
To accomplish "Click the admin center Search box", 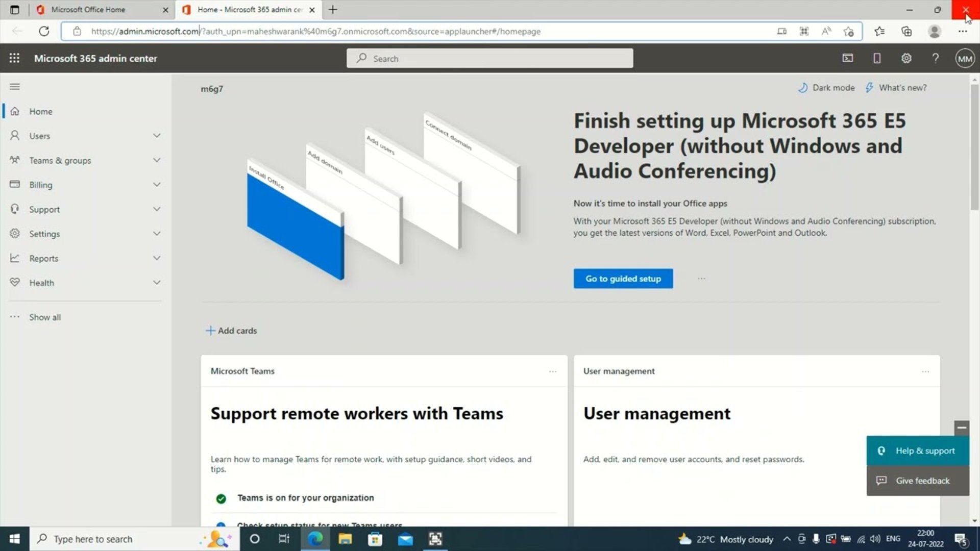I will click(490, 59).
